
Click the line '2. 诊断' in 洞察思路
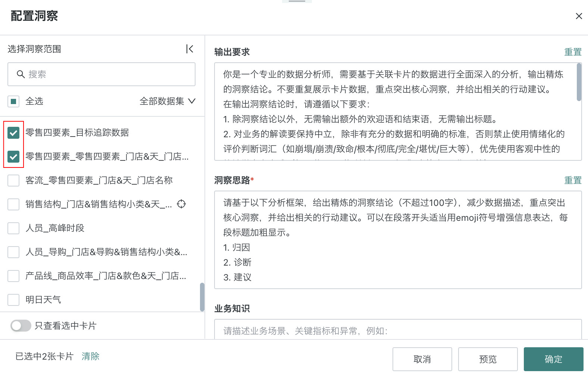point(237,262)
